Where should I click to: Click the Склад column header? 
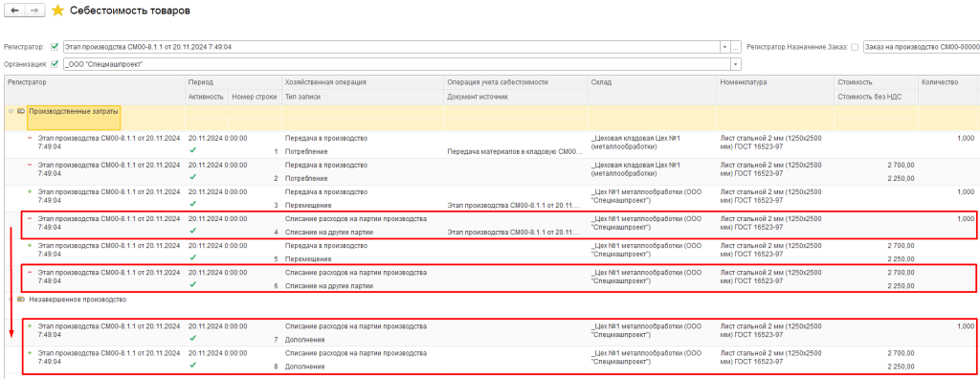point(652,89)
